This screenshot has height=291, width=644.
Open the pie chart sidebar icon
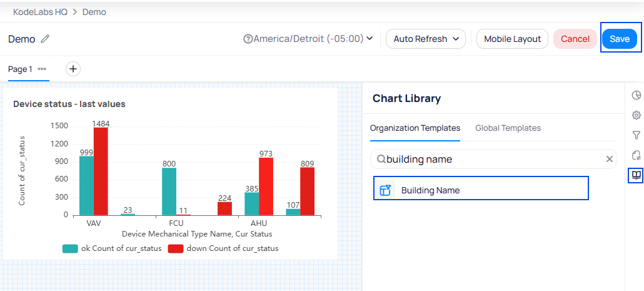(x=636, y=95)
